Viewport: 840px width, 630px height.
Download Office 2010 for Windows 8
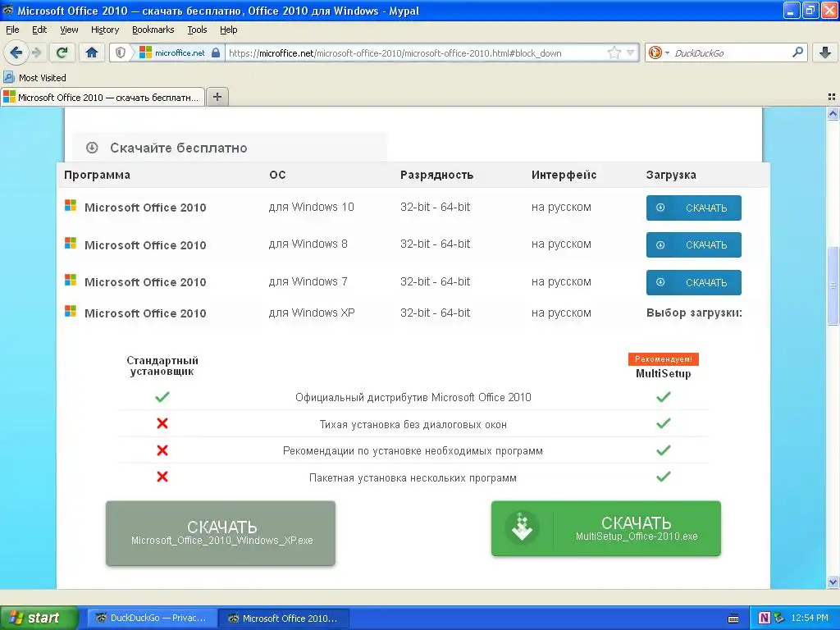click(693, 244)
